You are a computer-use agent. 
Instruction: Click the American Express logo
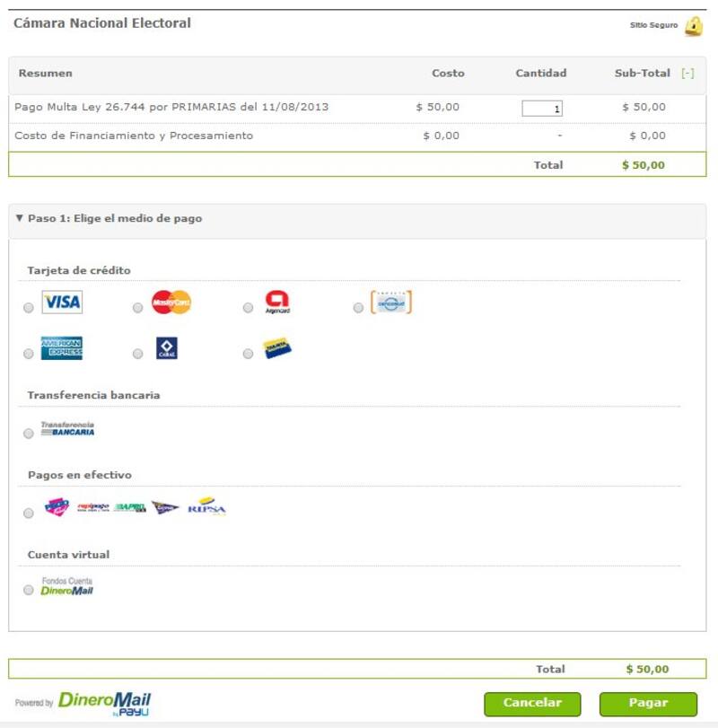62,348
